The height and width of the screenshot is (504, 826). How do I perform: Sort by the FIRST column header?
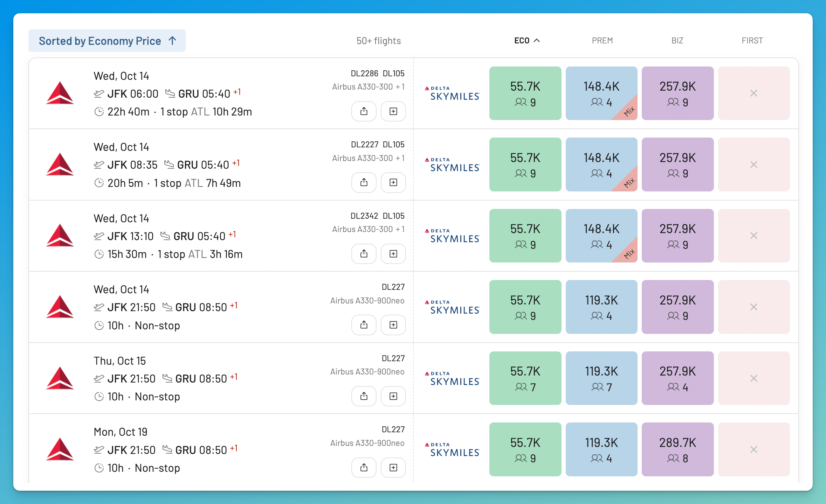752,41
